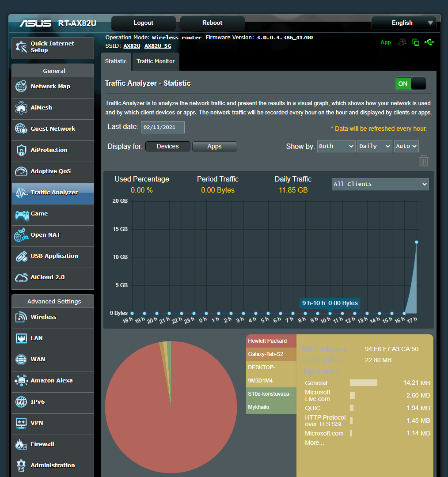Open Quick Internet Setup wizard icon

coord(21,47)
